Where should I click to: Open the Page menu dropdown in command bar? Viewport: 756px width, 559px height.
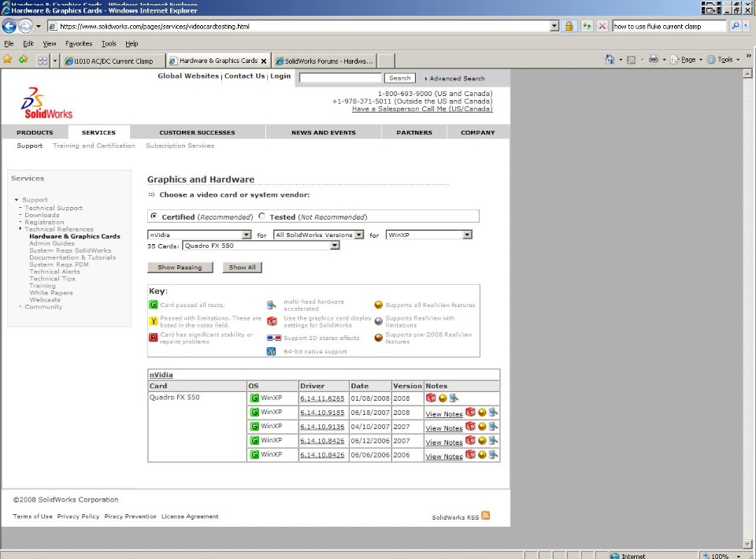[687, 60]
